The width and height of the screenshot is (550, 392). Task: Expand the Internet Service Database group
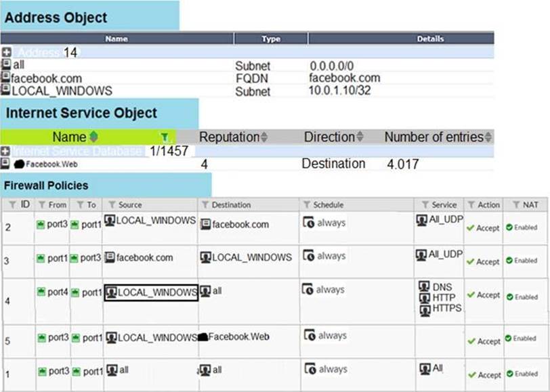pyautogui.click(x=6, y=151)
